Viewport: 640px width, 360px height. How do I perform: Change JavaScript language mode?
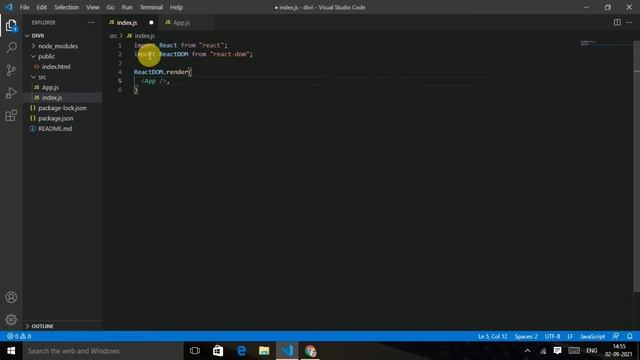point(593,336)
